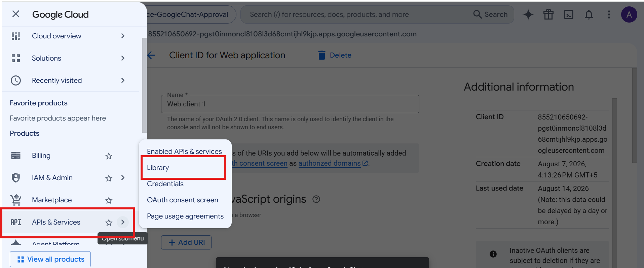Open the APIs & Services submenu chevron

click(123, 222)
